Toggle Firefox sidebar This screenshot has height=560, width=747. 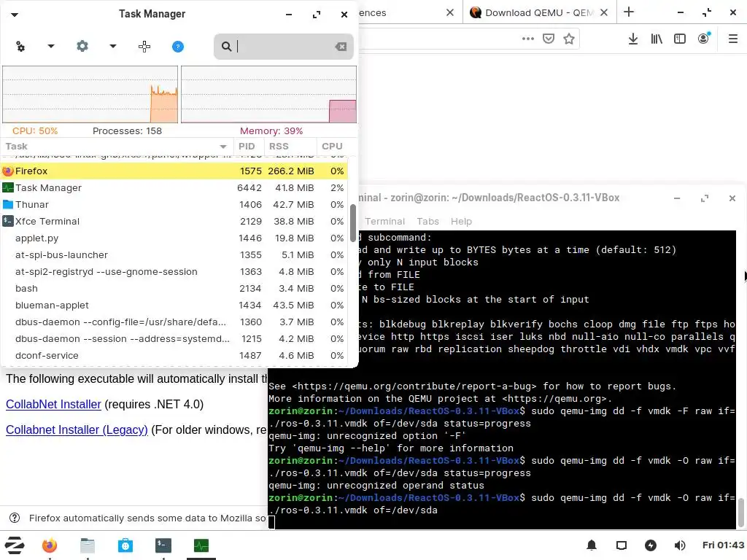coord(680,39)
